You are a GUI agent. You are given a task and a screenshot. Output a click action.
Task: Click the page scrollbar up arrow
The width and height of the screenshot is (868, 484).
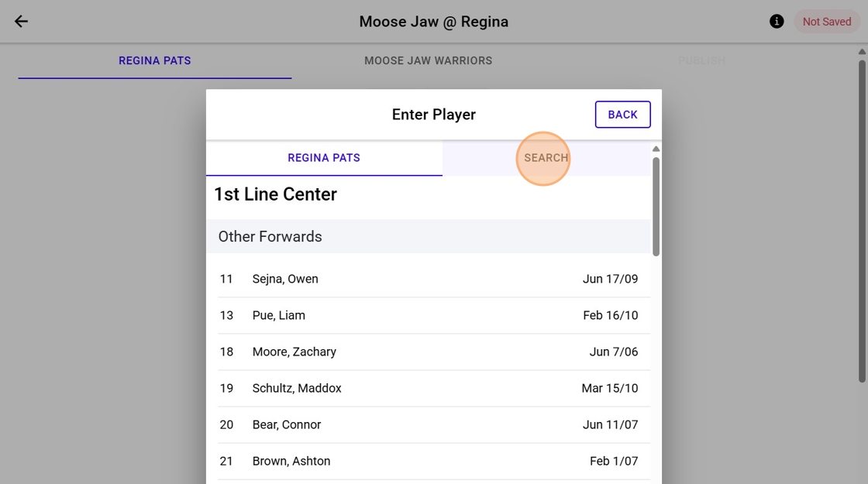[x=862, y=51]
